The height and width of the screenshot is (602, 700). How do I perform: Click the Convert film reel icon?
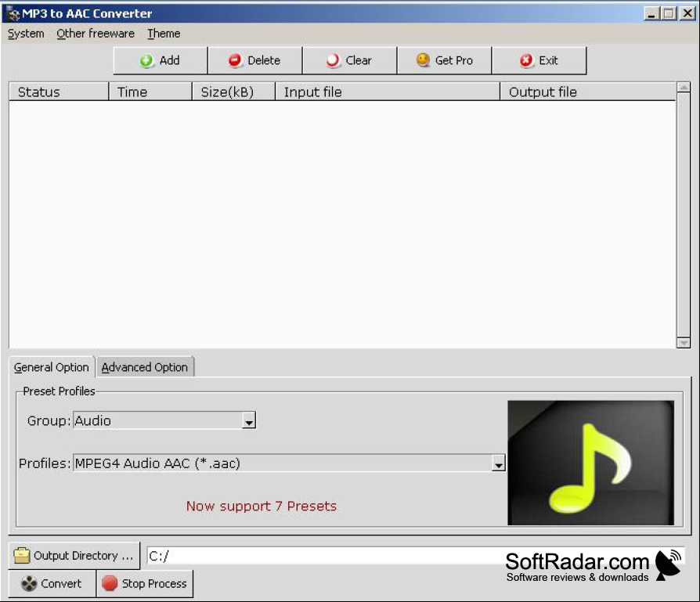[29, 583]
